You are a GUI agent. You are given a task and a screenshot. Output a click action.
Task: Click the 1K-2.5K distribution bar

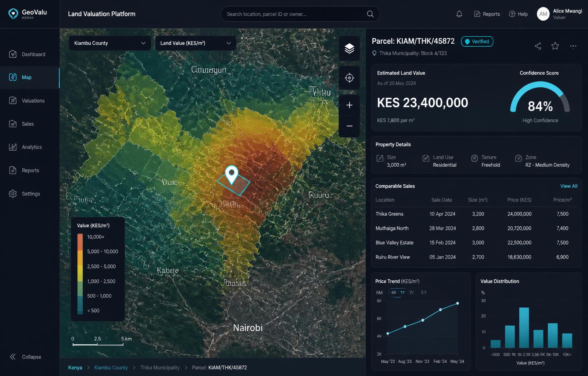[524, 328]
